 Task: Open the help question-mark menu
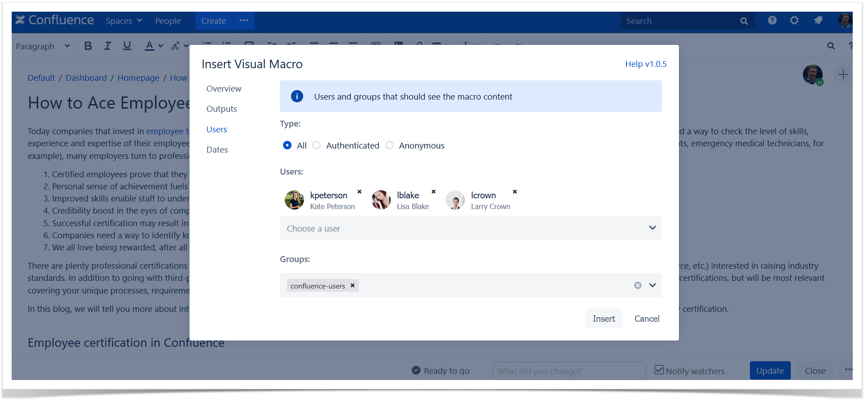pos(772,20)
